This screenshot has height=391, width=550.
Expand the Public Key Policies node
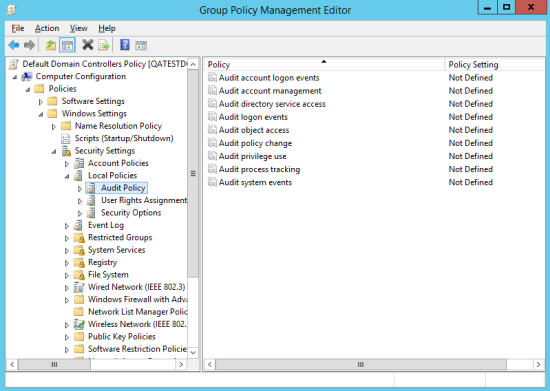coord(67,337)
